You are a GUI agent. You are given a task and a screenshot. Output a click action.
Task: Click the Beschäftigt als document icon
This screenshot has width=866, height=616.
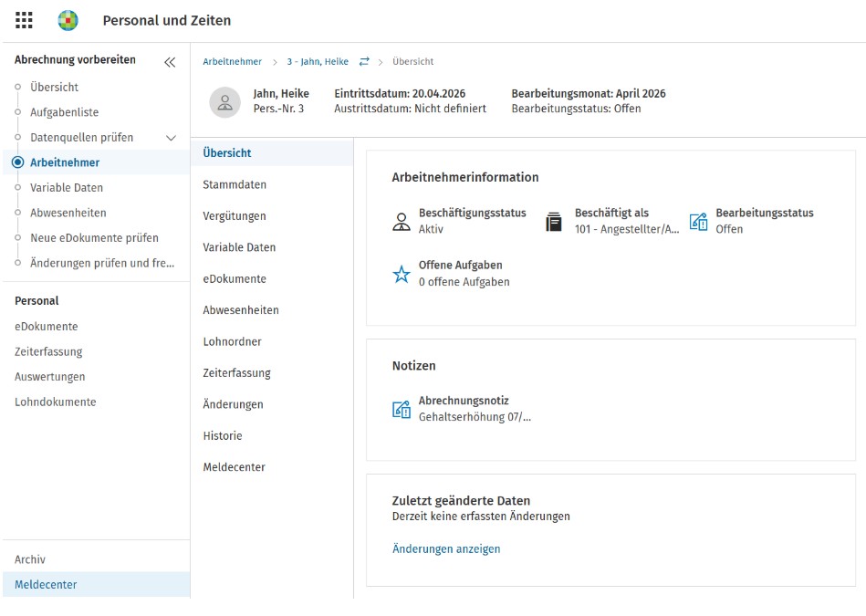click(553, 222)
